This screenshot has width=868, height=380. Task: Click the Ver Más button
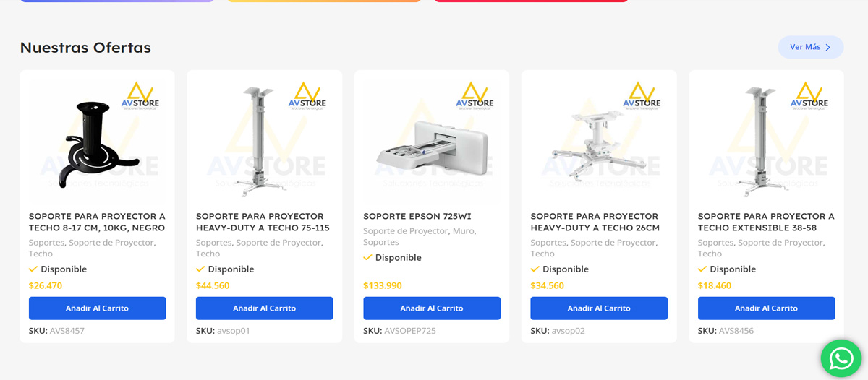(811, 47)
